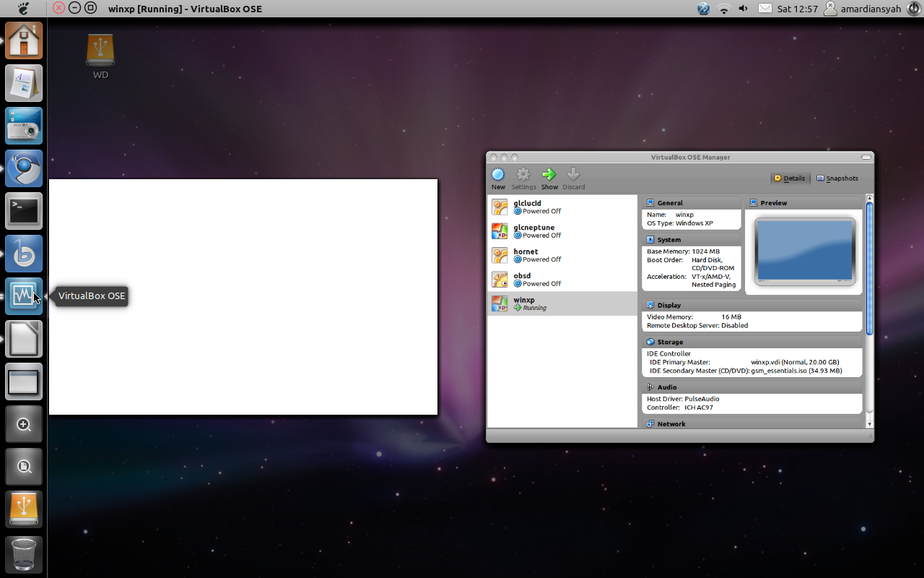Viewport: 924px width, 578px height.
Task: Click the file search dock icon
Action: click(24, 467)
